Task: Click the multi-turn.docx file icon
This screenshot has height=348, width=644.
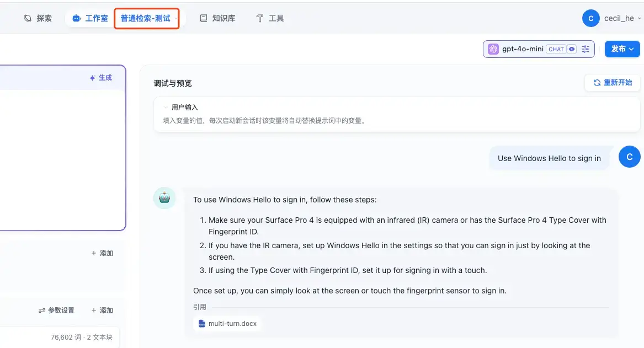Action: (x=201, y=324)
